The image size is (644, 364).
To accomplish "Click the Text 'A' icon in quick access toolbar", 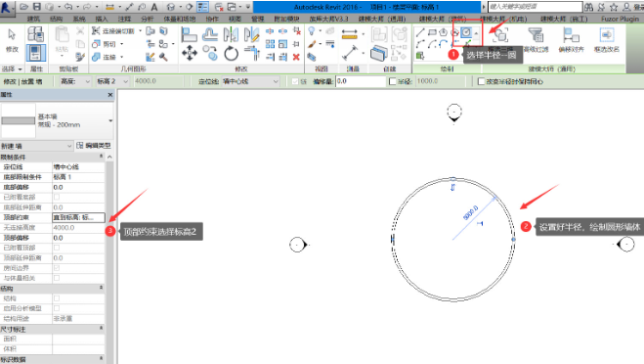I will 154,7.
